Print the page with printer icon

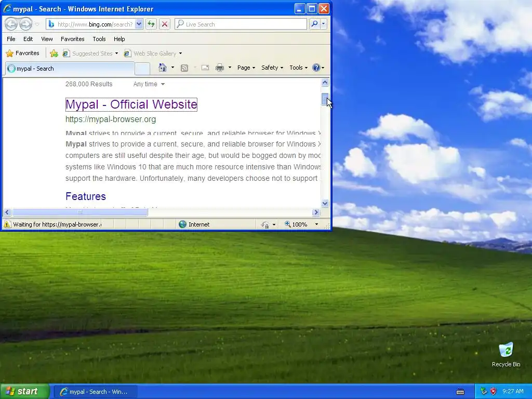point(220,68)
